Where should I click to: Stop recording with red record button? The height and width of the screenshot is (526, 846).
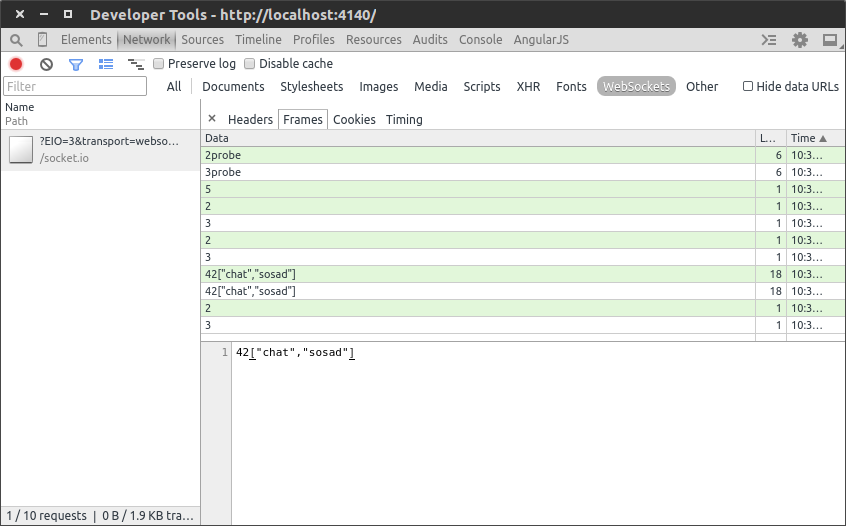click(x=16, y=64)
